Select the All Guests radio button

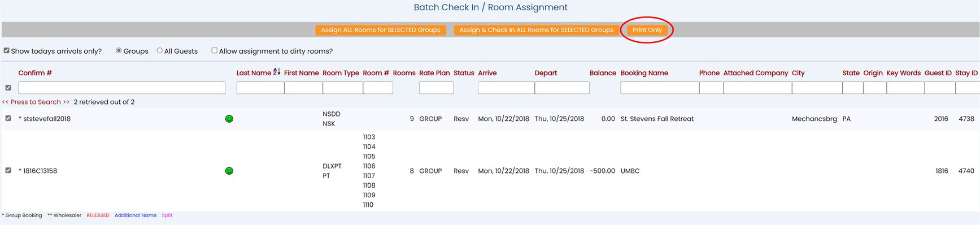pyautogui.click(x=160, y=50)
